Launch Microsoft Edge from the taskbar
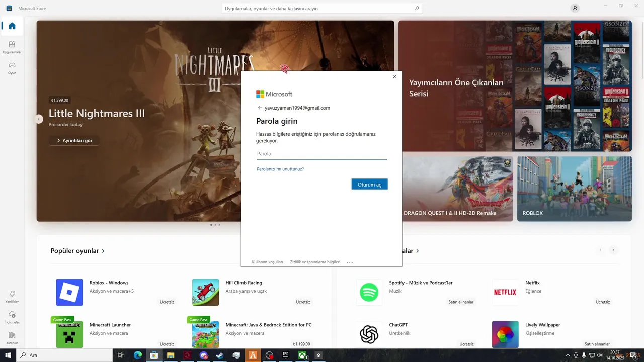 pyautogui.click(x=137, y=355)
